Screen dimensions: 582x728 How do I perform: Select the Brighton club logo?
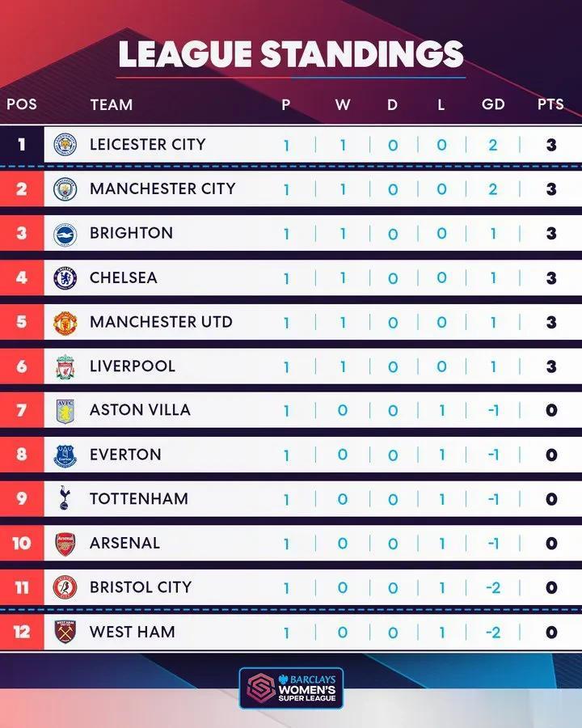65,234
